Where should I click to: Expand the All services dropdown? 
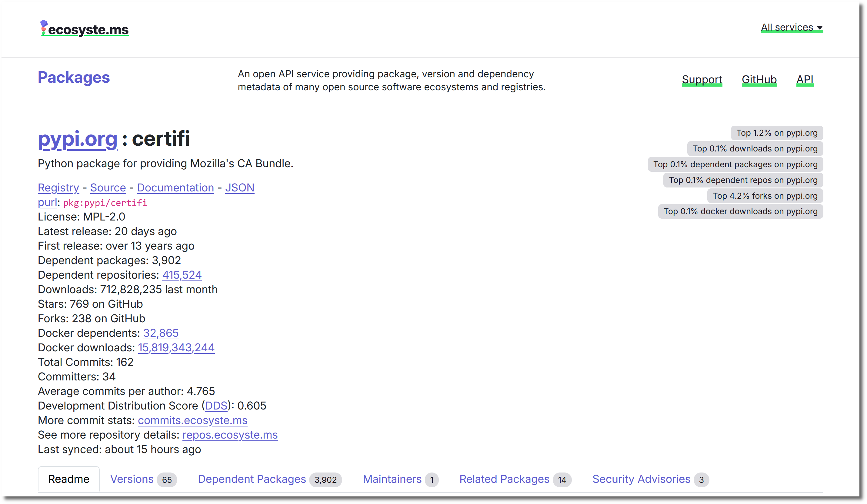pyautogui.click(x=791, y=27)
